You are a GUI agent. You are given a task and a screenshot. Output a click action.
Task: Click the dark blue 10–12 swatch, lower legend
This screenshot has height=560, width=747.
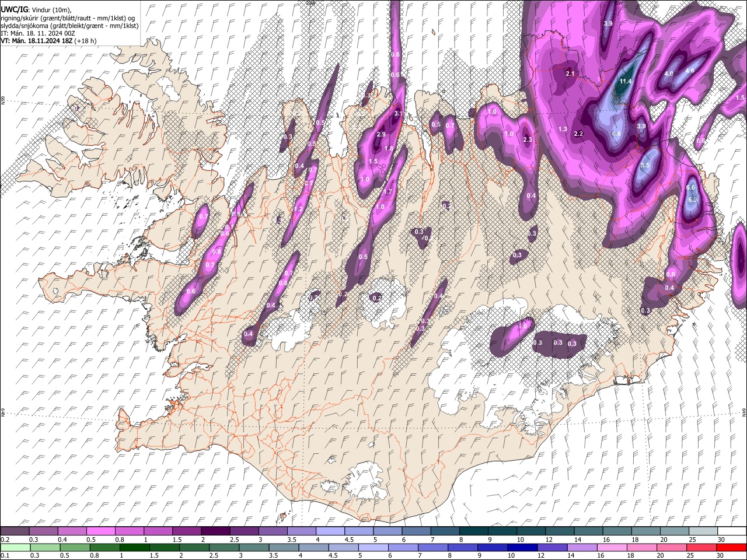pos(522,547)
